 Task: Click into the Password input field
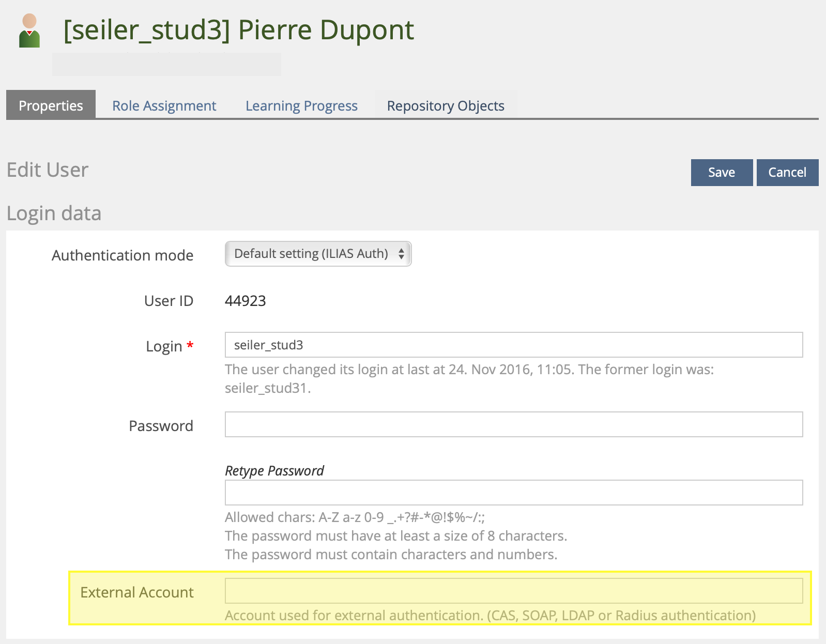[x=513, y=424]
